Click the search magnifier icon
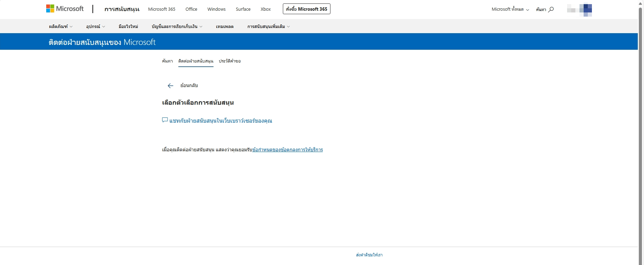This screenshot has width=644, height=265. 551,9
